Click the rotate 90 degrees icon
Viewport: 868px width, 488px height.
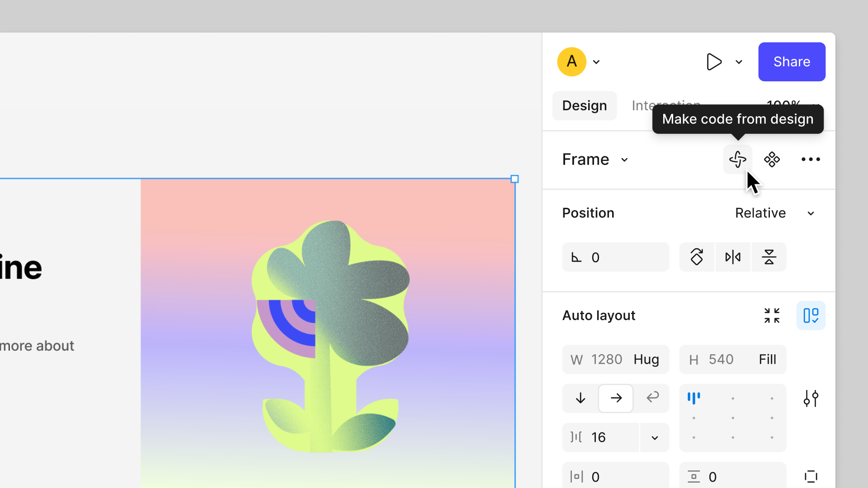point(697,257)
